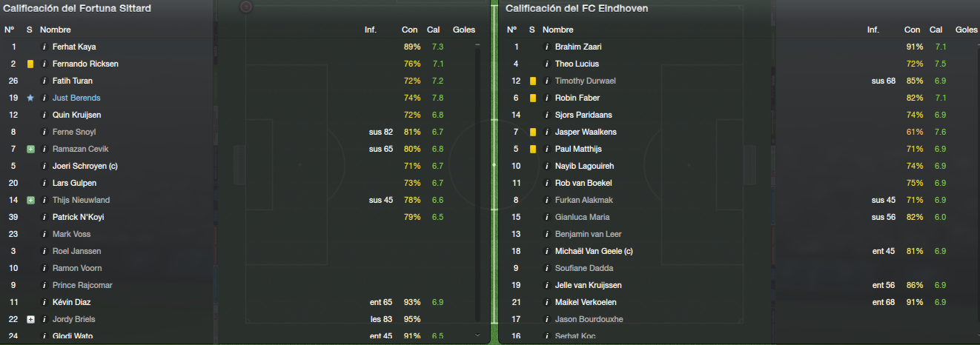
Task: Click info icon next to Brahim Zaari
Action: click(x=547, y=47)
